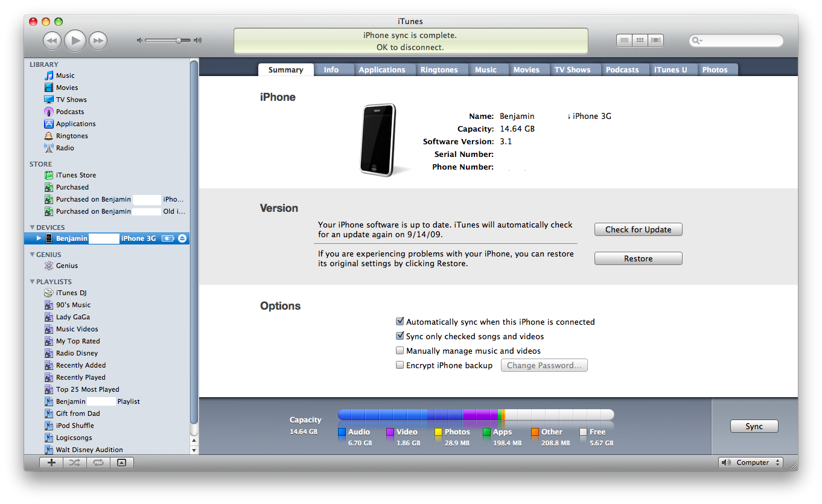
Task: Click the purple Video legend swatch
Action: [x=390, y=432]
